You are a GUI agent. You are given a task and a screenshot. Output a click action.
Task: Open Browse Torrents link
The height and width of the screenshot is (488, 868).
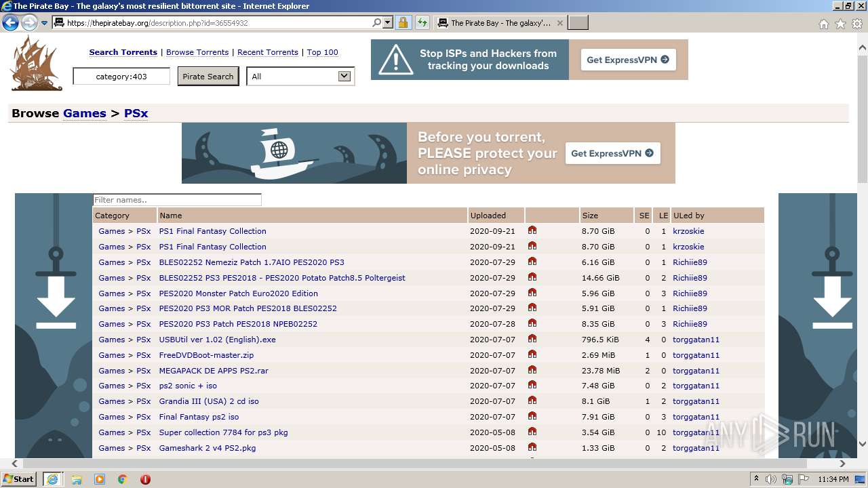197,52
